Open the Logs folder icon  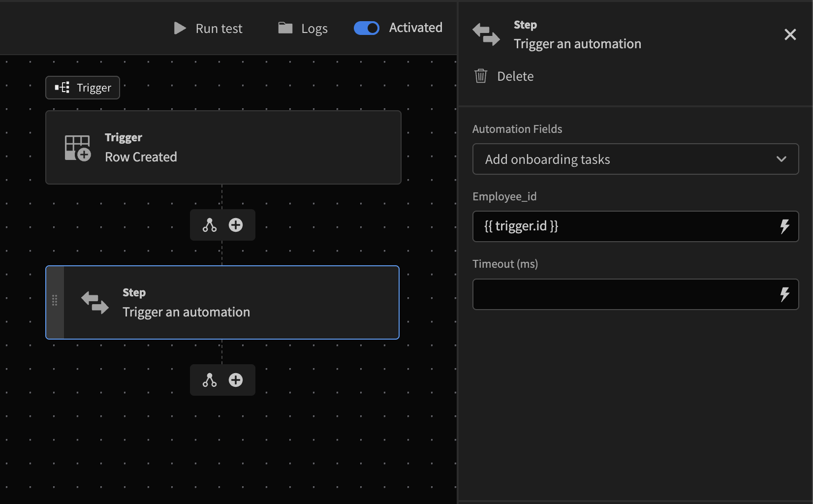point(285,28)
